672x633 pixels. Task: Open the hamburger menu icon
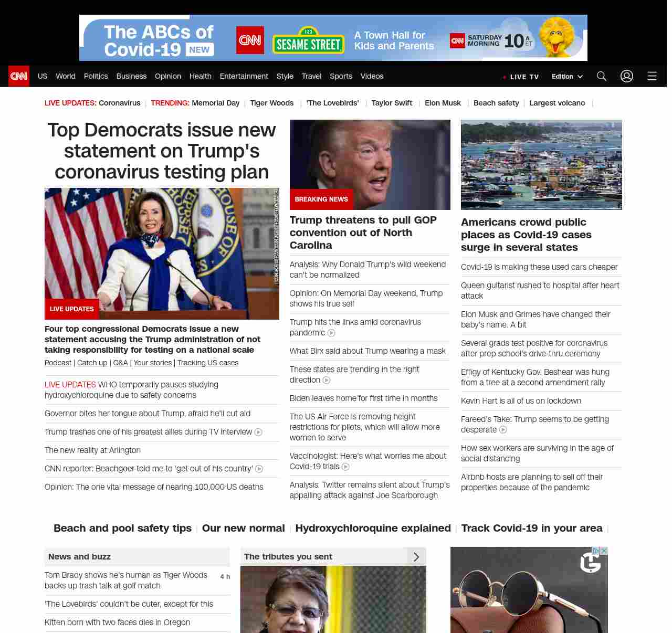pyautogui.click(x=652, y=76)
